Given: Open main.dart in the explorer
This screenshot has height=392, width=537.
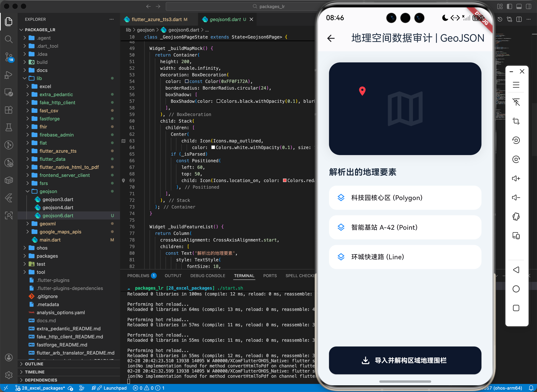Looking at the screenshot, I should [x=69, y=240].
